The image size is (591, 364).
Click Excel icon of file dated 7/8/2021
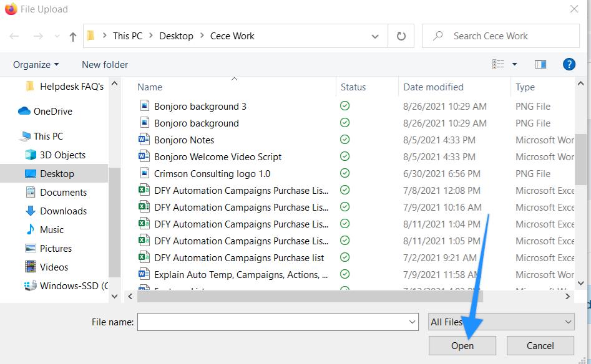point(144,189)
